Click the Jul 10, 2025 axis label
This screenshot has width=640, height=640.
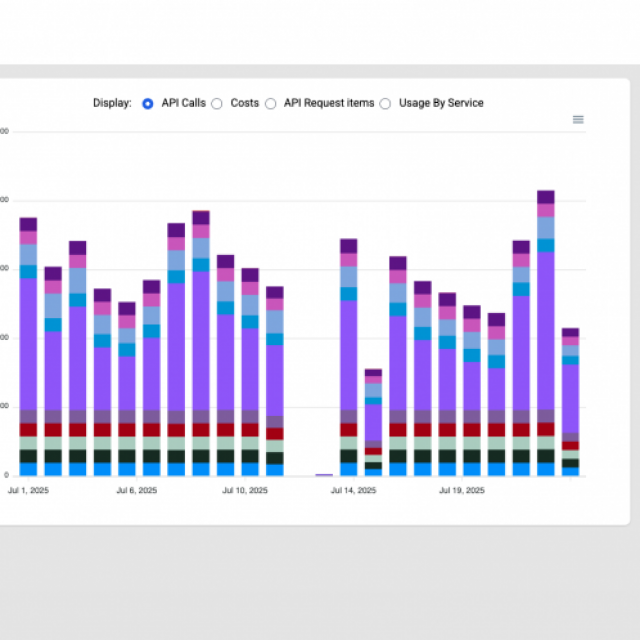245,491
